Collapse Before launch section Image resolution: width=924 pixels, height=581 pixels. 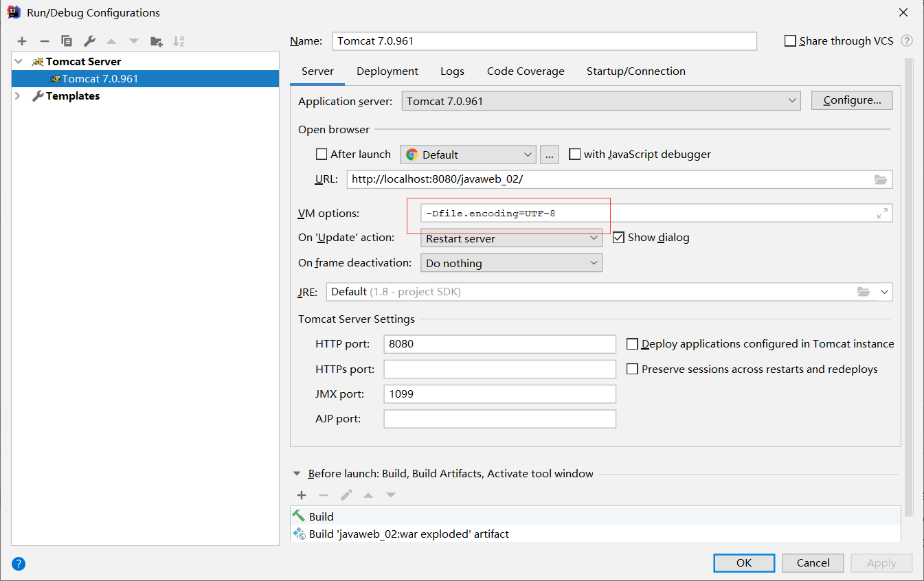click(297, 474)
